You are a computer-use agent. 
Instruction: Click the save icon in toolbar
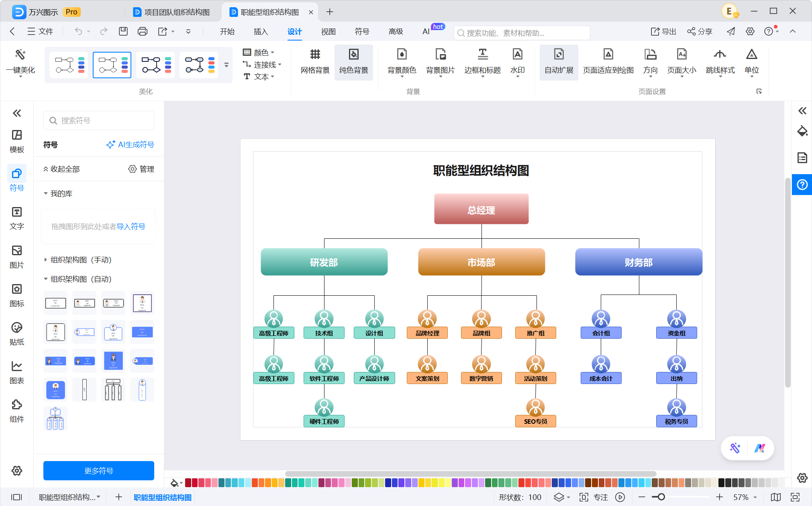click(123, 31)
